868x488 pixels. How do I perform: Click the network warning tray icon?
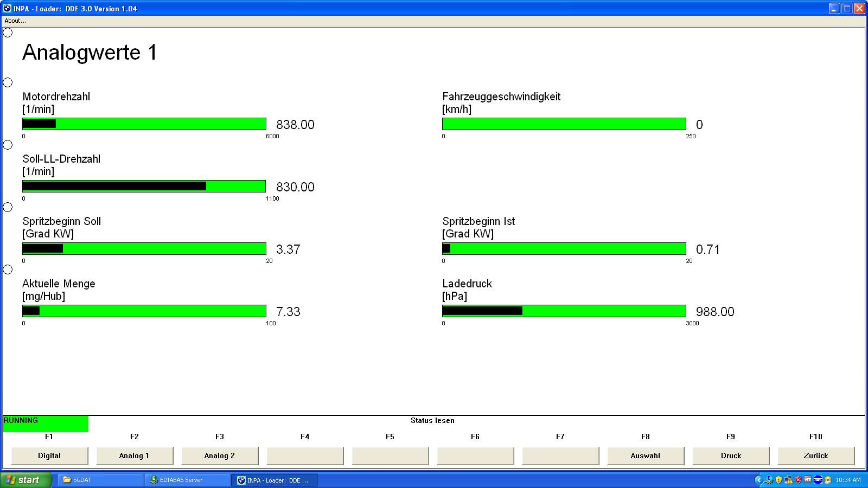tap(788, 480)
